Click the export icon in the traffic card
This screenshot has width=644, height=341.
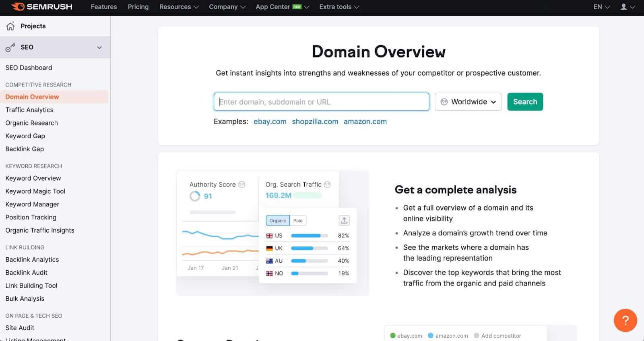coord(344,220)
